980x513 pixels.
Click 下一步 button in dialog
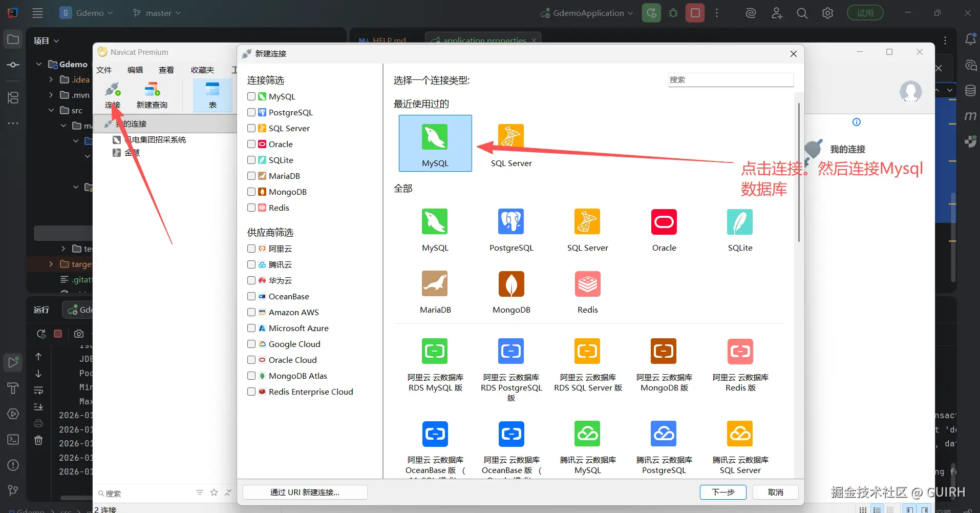[x=723, y=492]
